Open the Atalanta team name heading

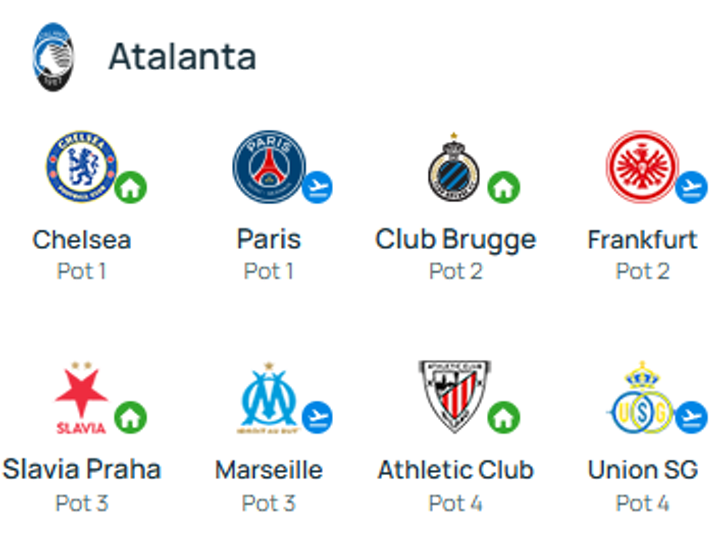[182, 57]
